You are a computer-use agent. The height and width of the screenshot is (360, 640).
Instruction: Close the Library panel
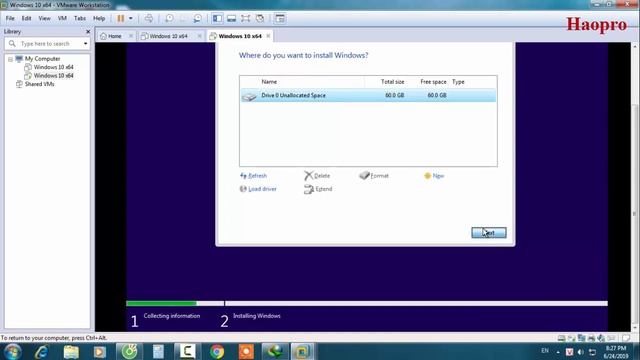(x=88, y=31)
